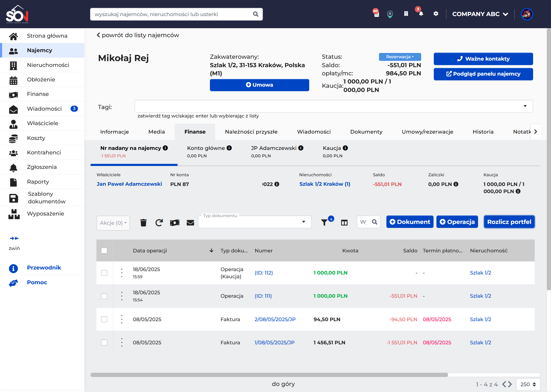
Task: Click the refresh arrow icon
Action: click(159, 223)
